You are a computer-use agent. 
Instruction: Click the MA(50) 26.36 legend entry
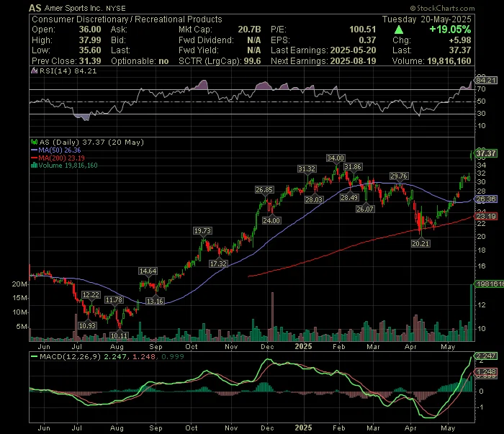coord(60,150)
